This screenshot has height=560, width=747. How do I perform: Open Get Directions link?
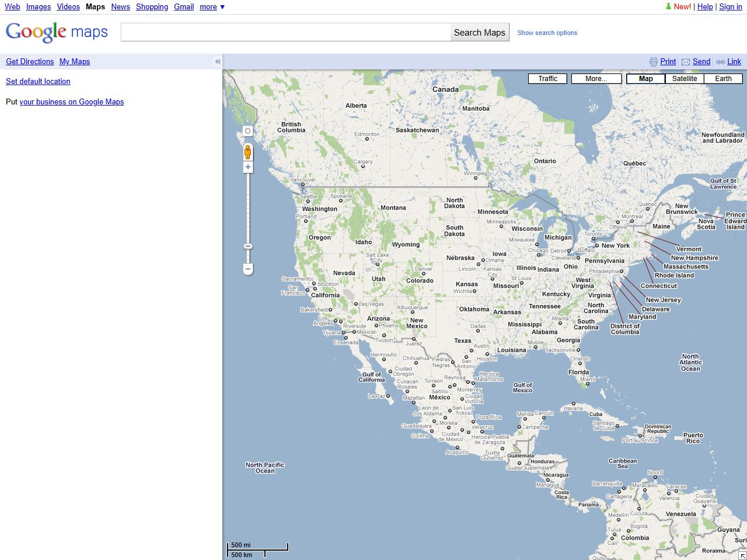[x=30, y=62]
